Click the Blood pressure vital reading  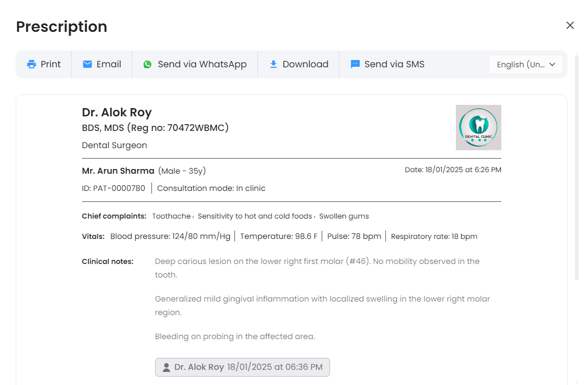(170, 236)
